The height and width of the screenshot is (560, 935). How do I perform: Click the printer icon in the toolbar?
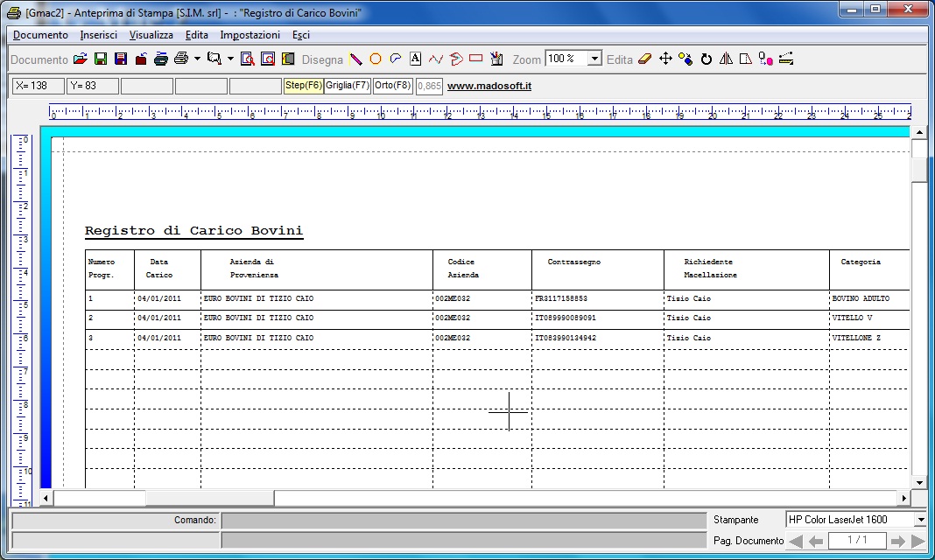[x=181, y=59]
